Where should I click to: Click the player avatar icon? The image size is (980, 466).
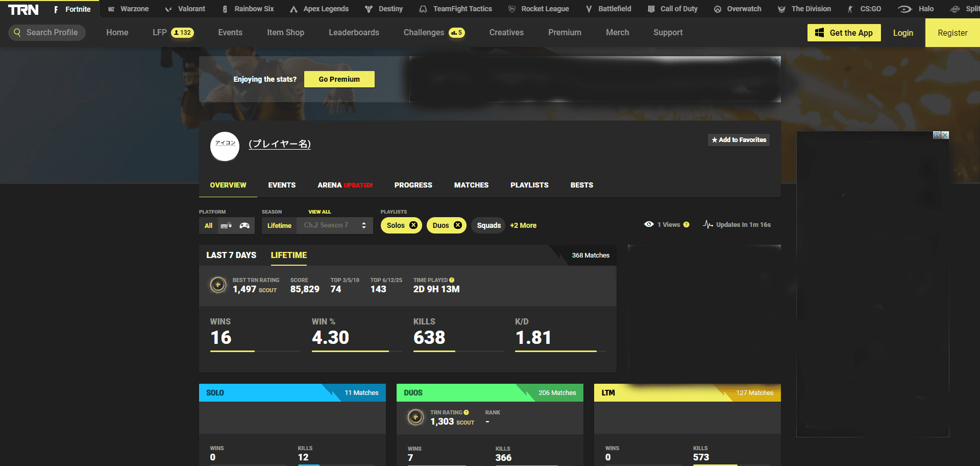(x=225, y=146)
